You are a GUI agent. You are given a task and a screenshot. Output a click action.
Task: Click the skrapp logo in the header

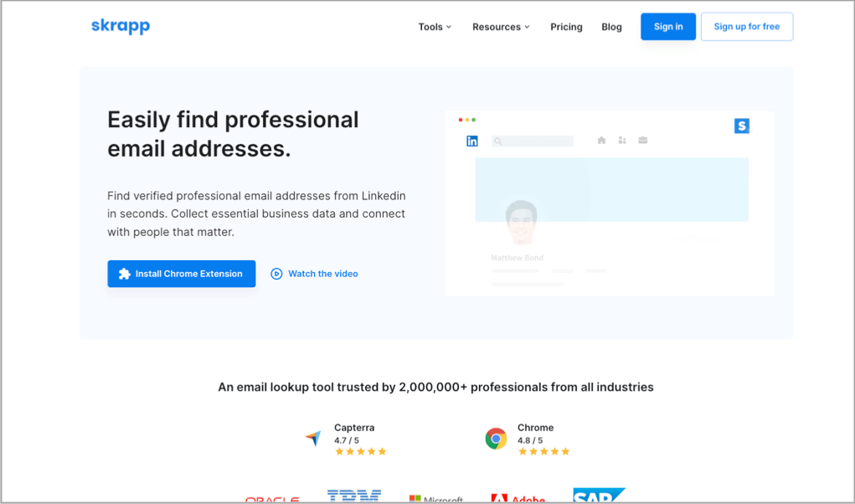pyautogui.click(x=121, y=26)
